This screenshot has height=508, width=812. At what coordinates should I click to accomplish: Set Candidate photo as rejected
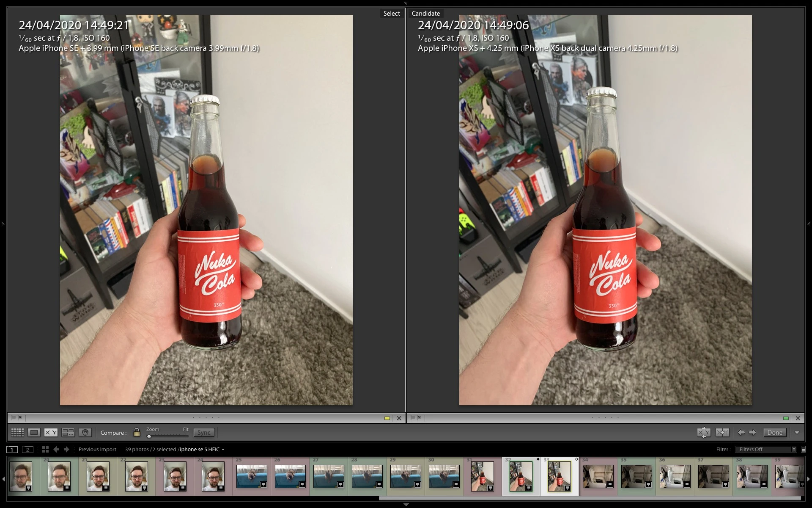(419, 417)
